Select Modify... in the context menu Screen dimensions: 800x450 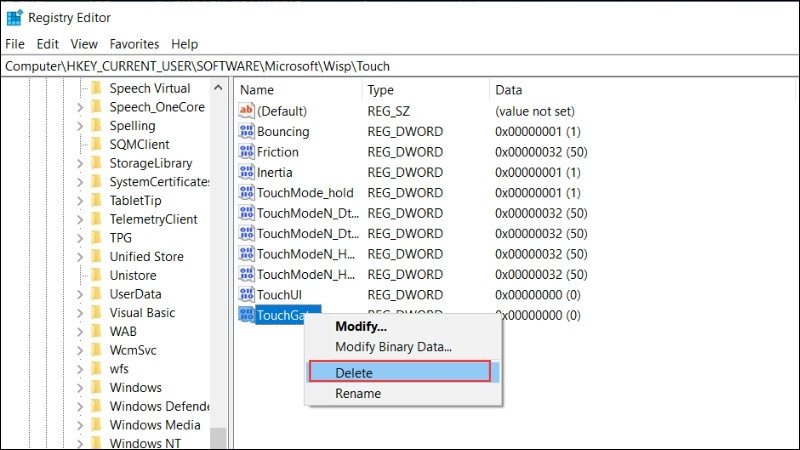pos(360,327)
